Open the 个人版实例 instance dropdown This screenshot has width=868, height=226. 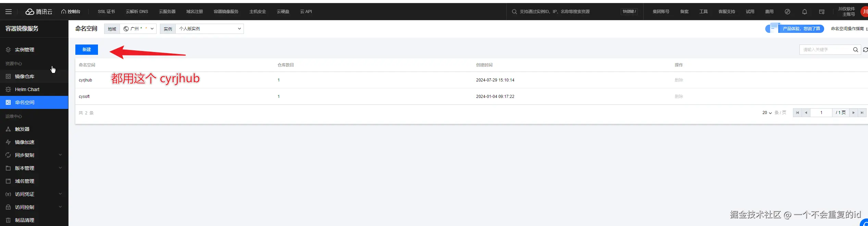210,29
